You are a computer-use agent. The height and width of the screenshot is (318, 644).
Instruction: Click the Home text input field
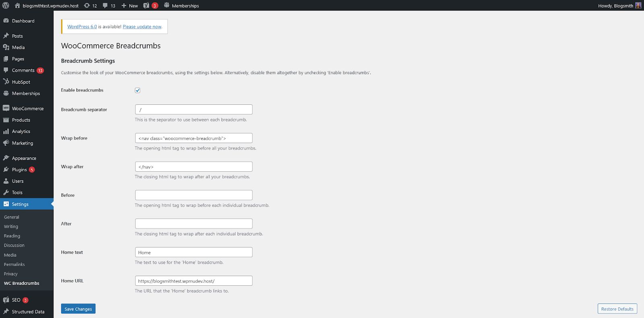(x=194, y=252)
